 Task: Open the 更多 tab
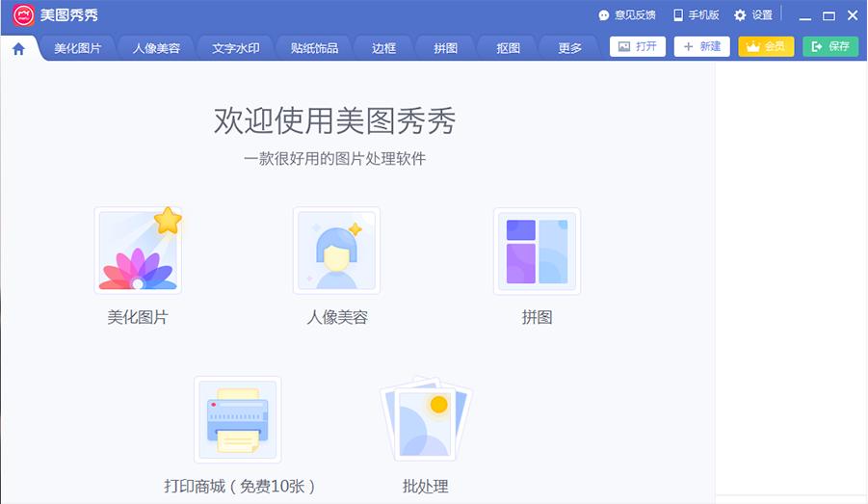[x=569, y=48]
